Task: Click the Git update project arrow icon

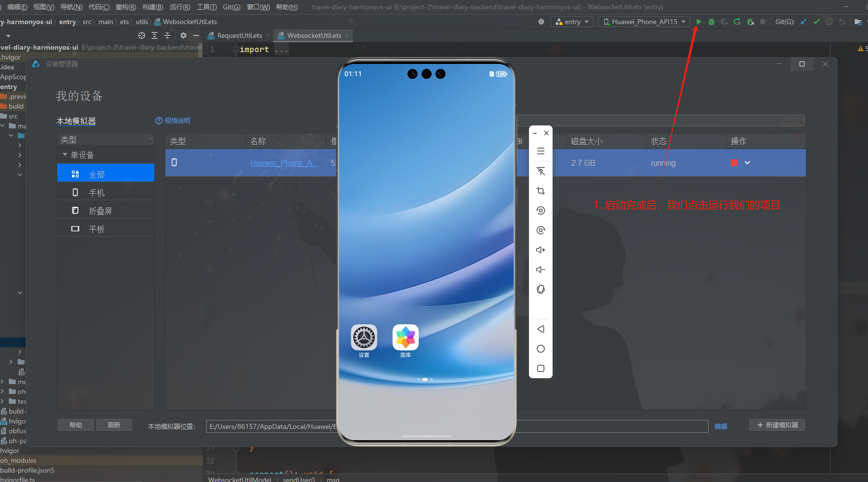Action: (x=804, y=22)
